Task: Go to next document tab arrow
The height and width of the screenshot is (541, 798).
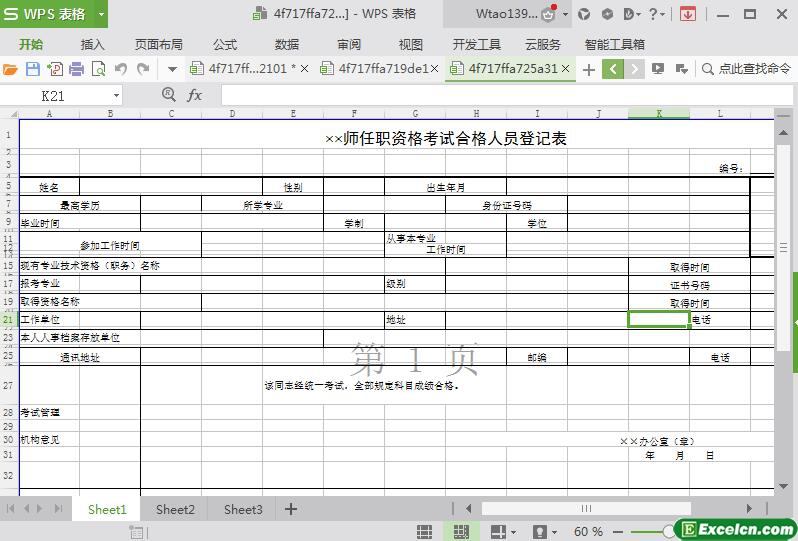Action: coord(634,69)
